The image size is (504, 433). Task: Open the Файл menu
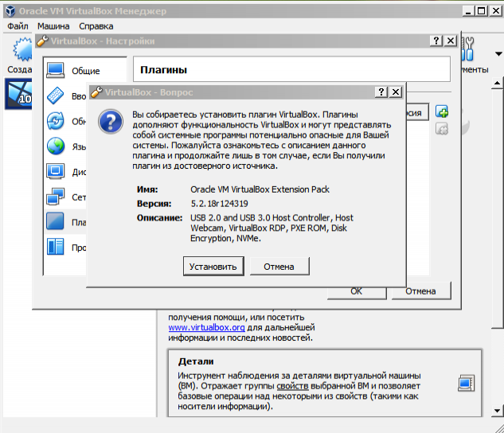[x=18, y=26]
